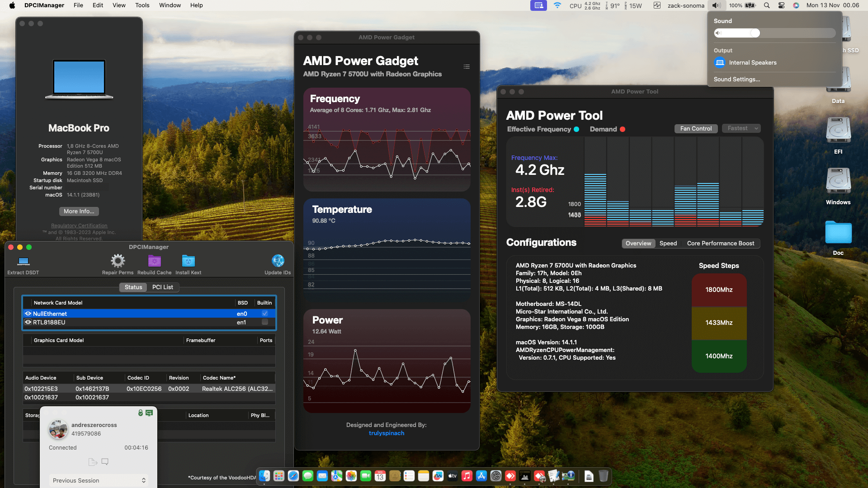Open the battery status menu in menu bar
Image resolution: width=868 pixels, height=488 pixels.
tap(743, 5)
